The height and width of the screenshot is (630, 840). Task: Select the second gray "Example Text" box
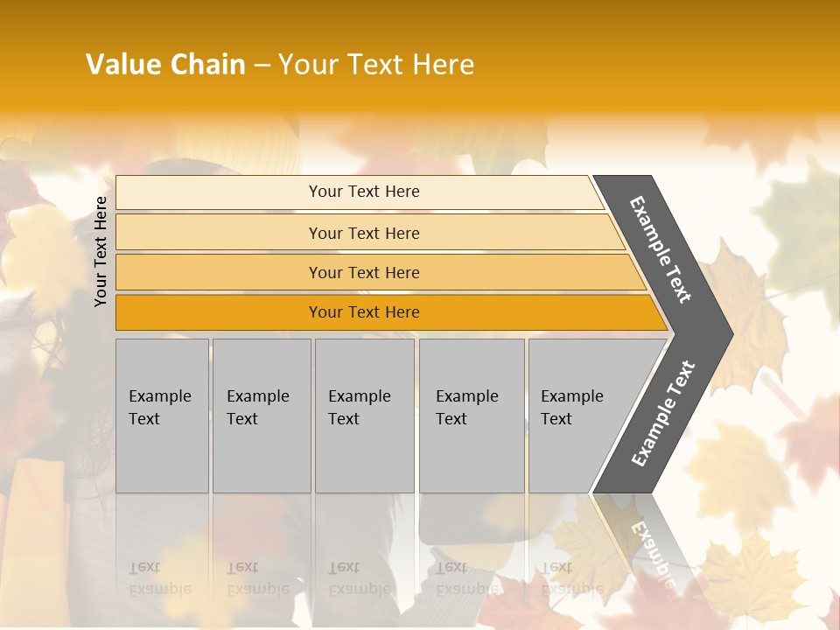(262, 416)
